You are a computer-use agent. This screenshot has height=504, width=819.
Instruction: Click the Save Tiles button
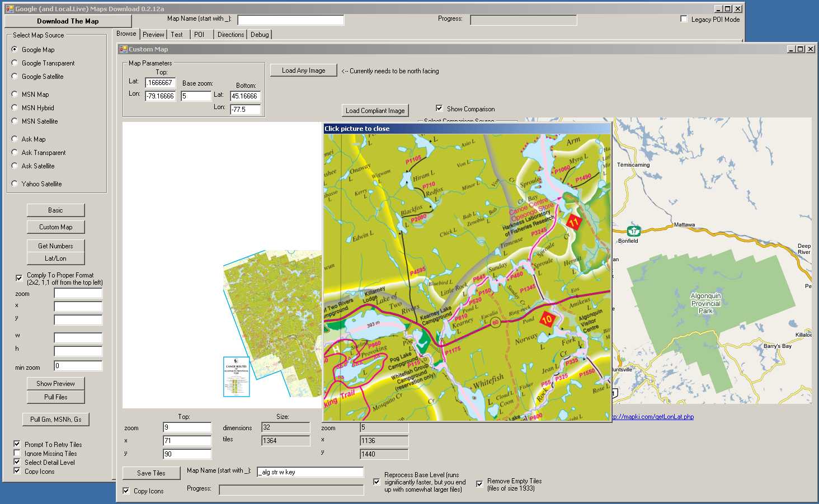tap(151, 473)
